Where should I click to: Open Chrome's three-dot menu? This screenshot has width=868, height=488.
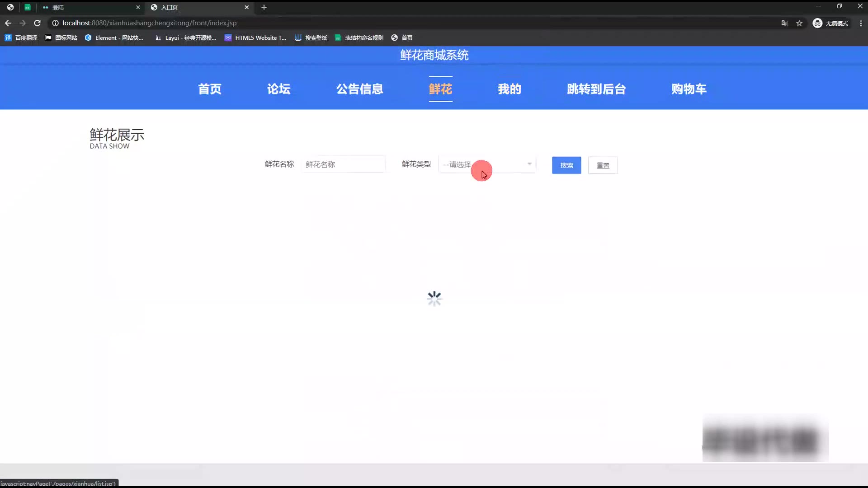point(861,23)
